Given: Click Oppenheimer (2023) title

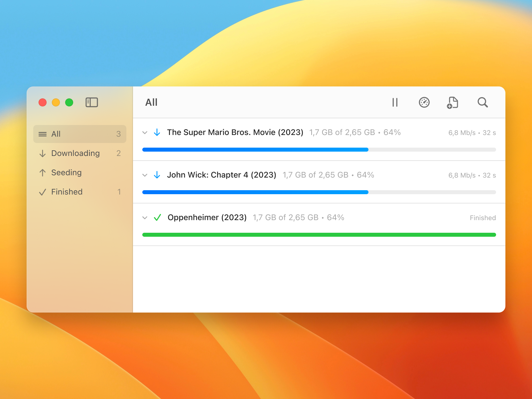Looking at the screenshot, I should tap(207, 217).
